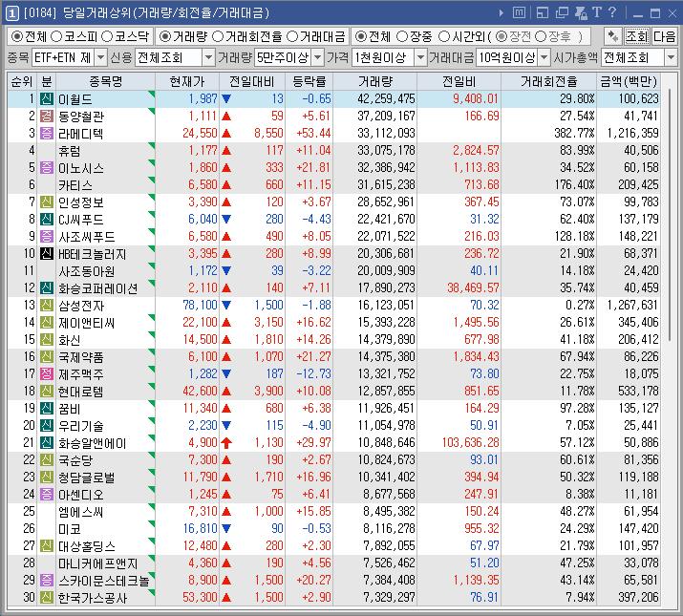
Task: Click the upper-limit arrow on 화승알앤에이 row
Action: tap(226, 442)
